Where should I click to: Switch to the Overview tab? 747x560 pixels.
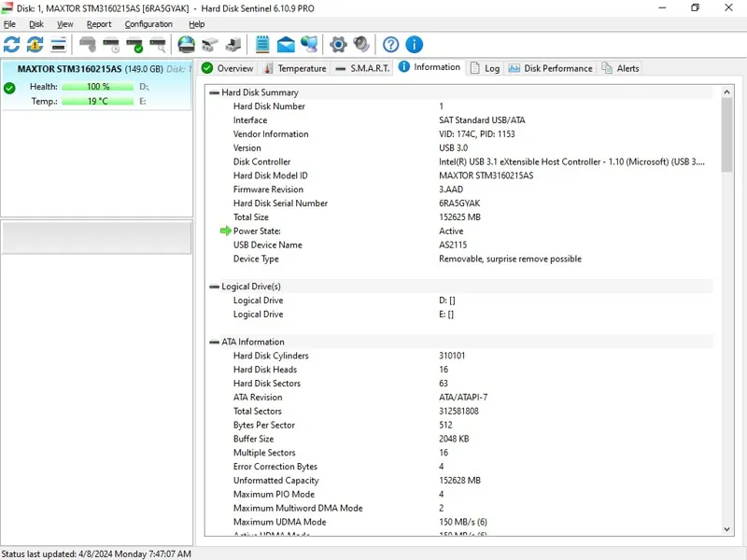click(x=228, y=68)
